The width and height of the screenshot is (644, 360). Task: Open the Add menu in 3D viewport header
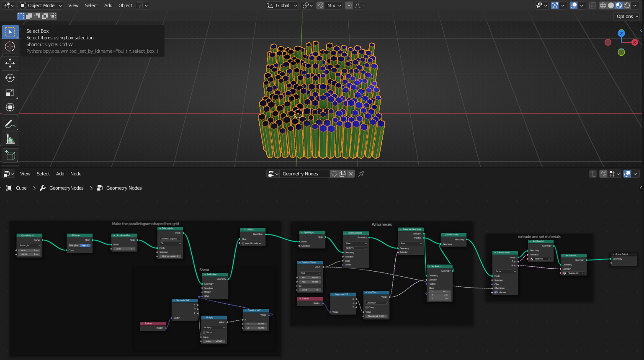tap(108, 5)
